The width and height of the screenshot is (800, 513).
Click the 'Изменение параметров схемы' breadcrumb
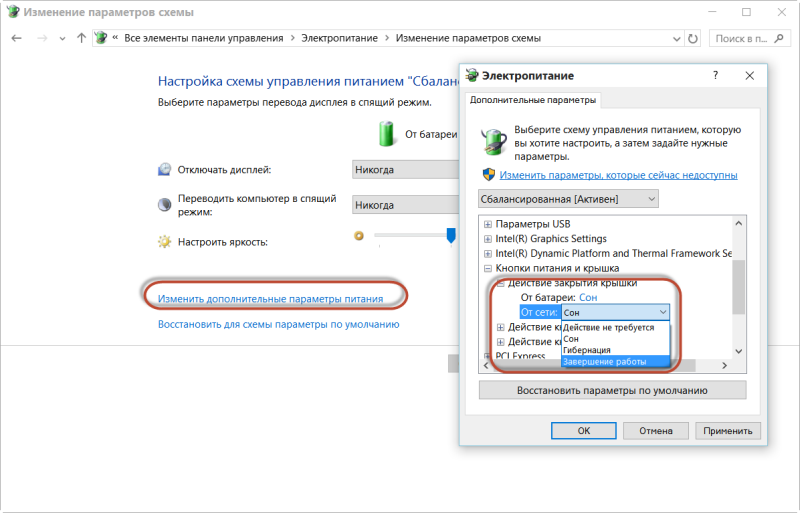[468, 38]
